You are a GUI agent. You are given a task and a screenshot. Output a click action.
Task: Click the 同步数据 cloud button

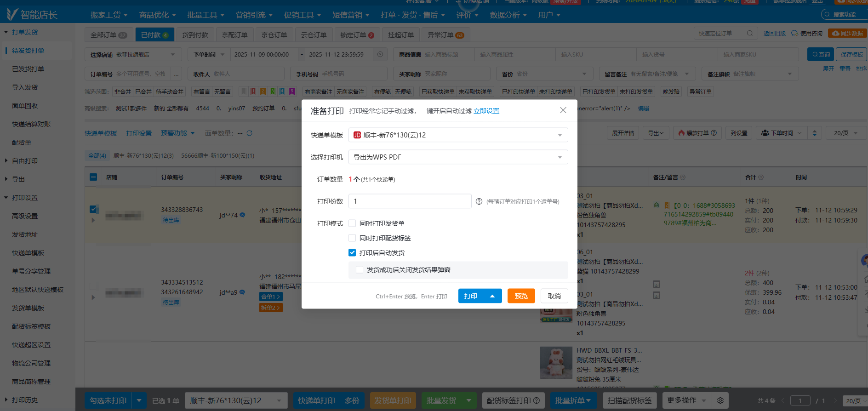tap(847, 34)
